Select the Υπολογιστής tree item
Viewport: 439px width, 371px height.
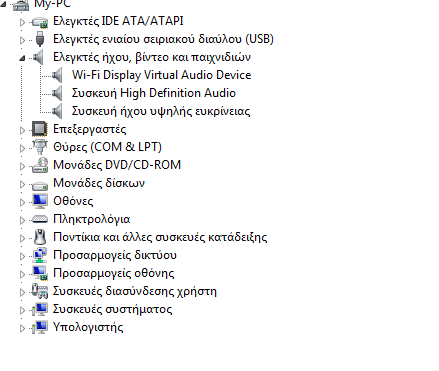click(x=88, y=327)
